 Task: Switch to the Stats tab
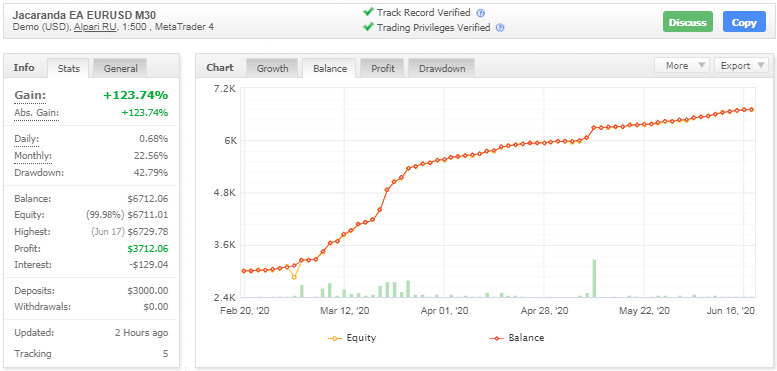[x=68, y=68]
